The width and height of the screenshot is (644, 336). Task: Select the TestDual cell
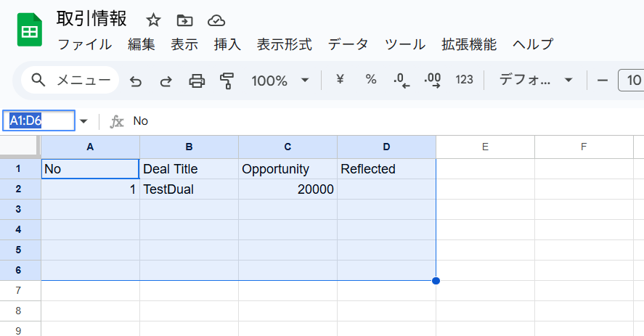pos(189,189)
